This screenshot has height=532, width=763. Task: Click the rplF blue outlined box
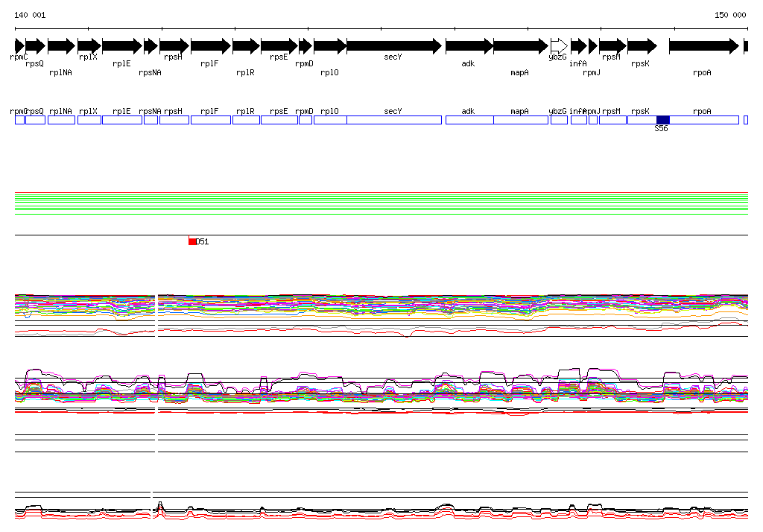(x=211, y=120)
